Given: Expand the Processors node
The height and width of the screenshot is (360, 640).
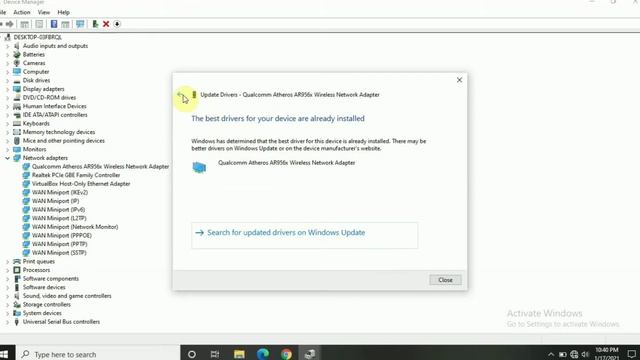Looking at the screenshot, I should [x=7, y=270].
